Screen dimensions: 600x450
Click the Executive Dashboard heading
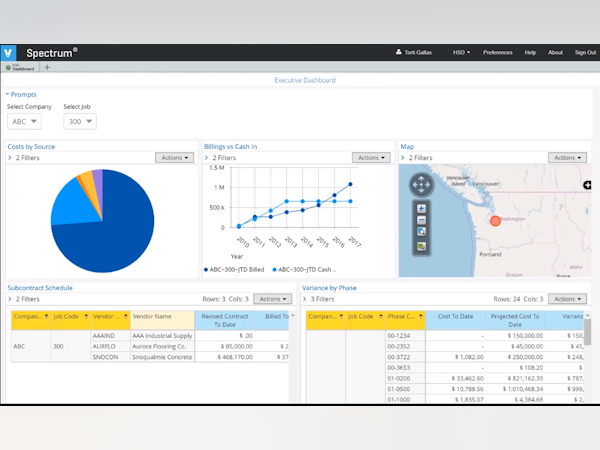tap(305, 80)
